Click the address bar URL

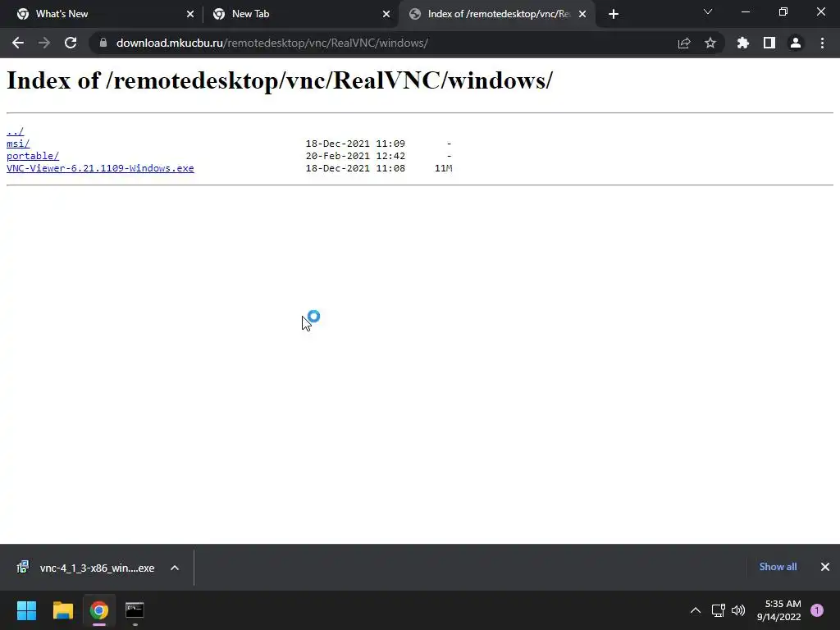272,43
